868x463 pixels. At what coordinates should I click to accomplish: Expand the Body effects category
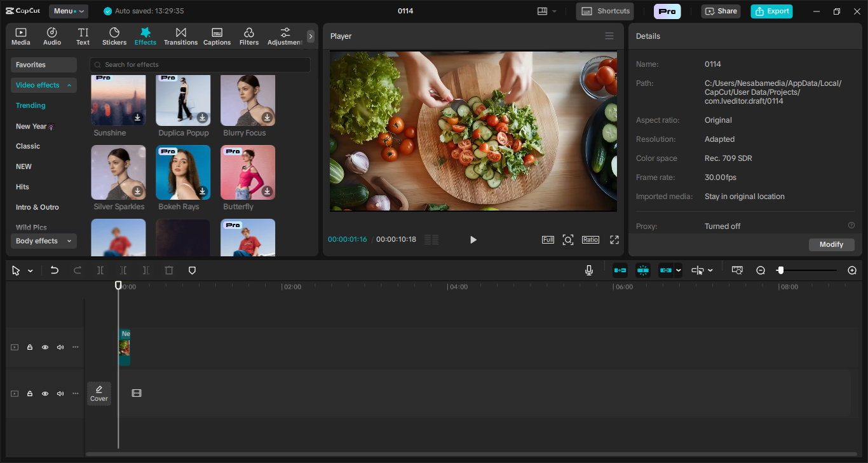pos(44,241)
